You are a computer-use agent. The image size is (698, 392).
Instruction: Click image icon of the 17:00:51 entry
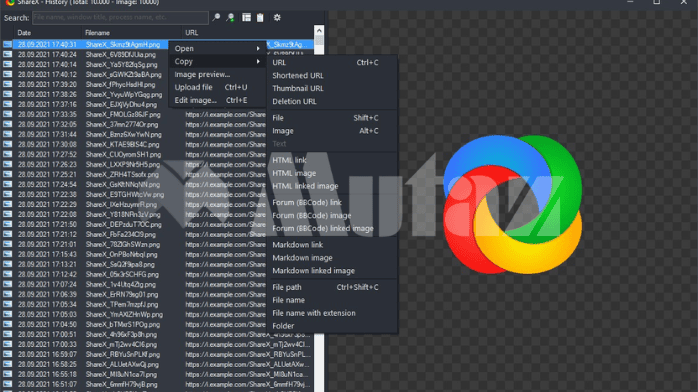(x=8, y=335)
